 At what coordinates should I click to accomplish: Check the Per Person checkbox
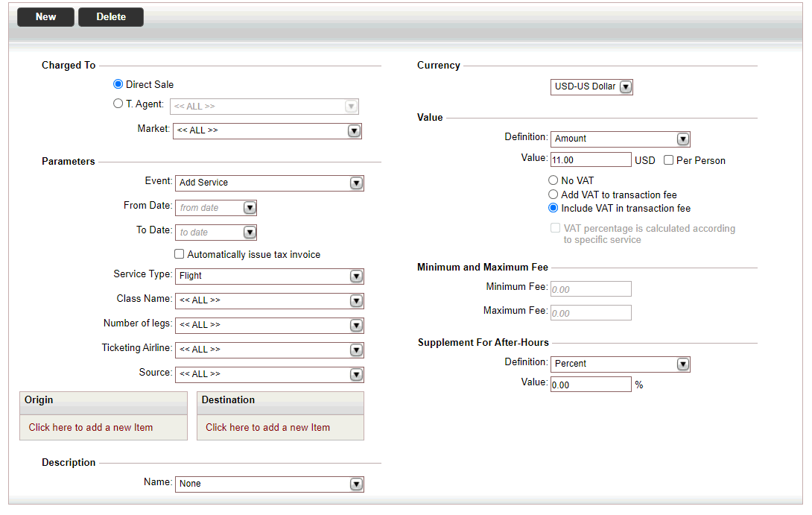[668, 161]
